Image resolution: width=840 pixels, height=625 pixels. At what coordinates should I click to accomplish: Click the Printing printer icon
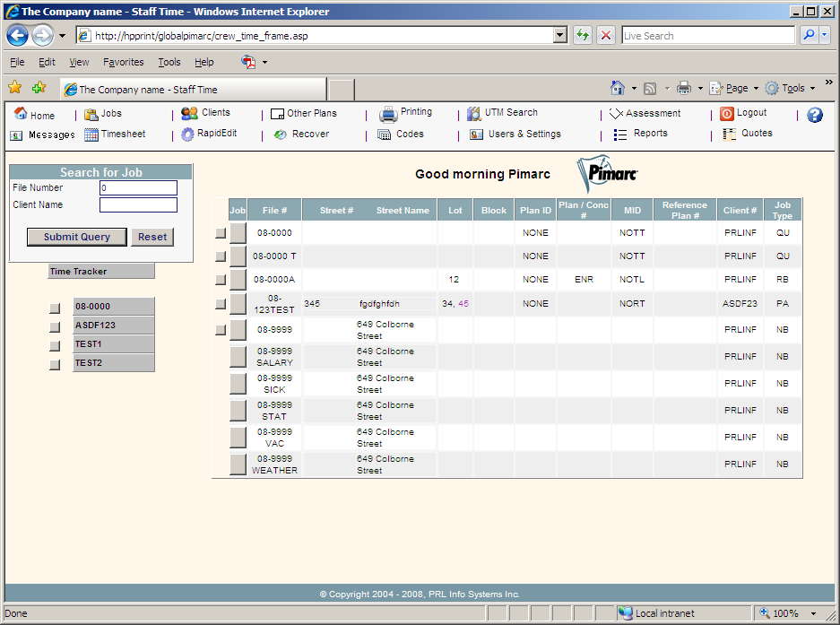[x=388, y=114]
